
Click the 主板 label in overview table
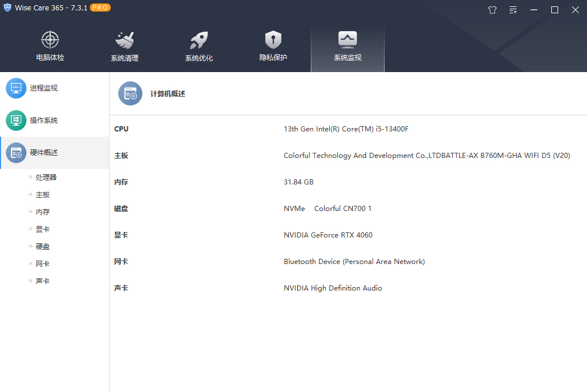click(x=121, y=156)
